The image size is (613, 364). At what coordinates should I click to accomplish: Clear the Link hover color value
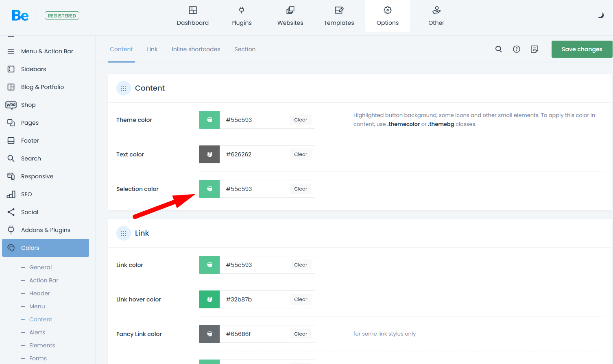pyautogui.click(x=301, y=299)
